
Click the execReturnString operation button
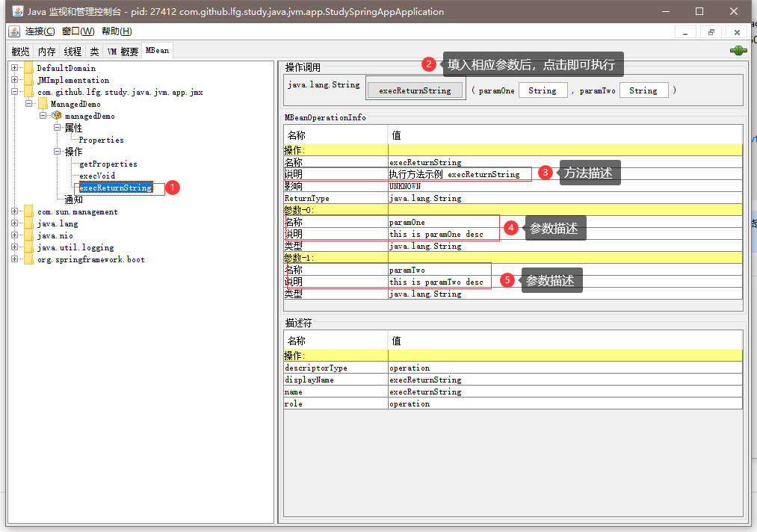click(415, 90)
